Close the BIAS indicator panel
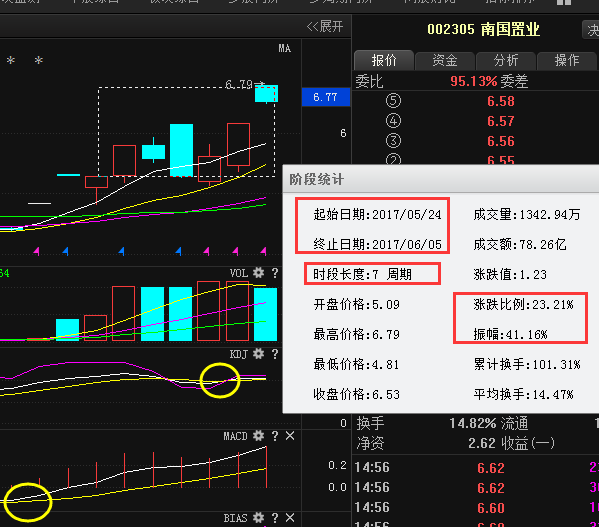The width and height of the screenshot is (599, 527). pos(290,518)
